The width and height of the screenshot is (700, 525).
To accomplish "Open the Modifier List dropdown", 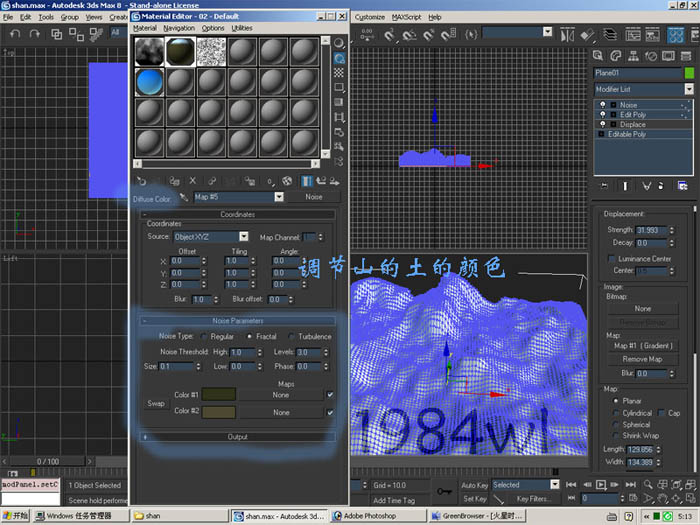I will pyautogui.click(x=689, y=89).
